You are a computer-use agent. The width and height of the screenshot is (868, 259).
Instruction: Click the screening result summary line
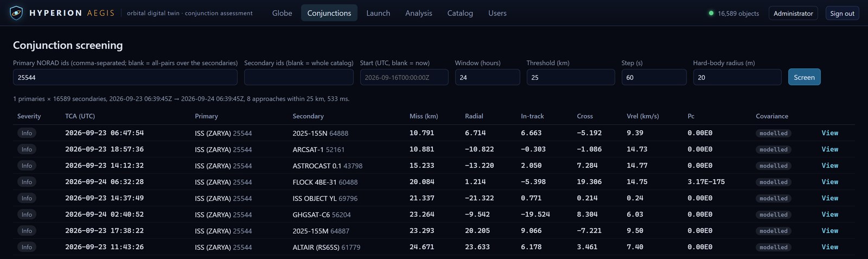click(x=181, y=99)
